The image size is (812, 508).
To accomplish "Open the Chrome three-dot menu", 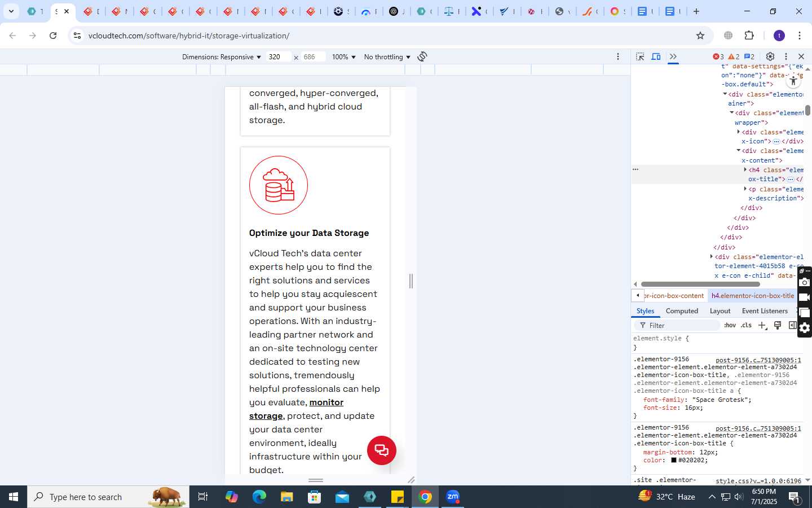I will tap(800, 36).
